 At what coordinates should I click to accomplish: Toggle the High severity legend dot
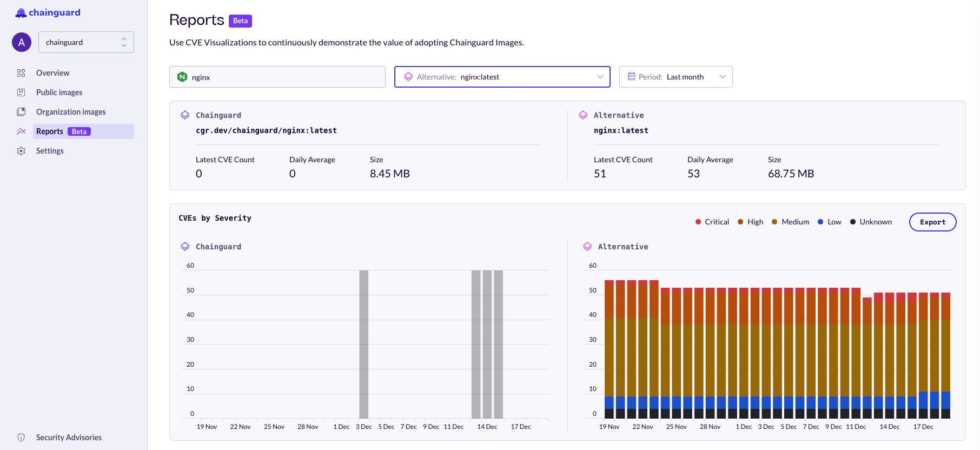click(x=740, y=222)
